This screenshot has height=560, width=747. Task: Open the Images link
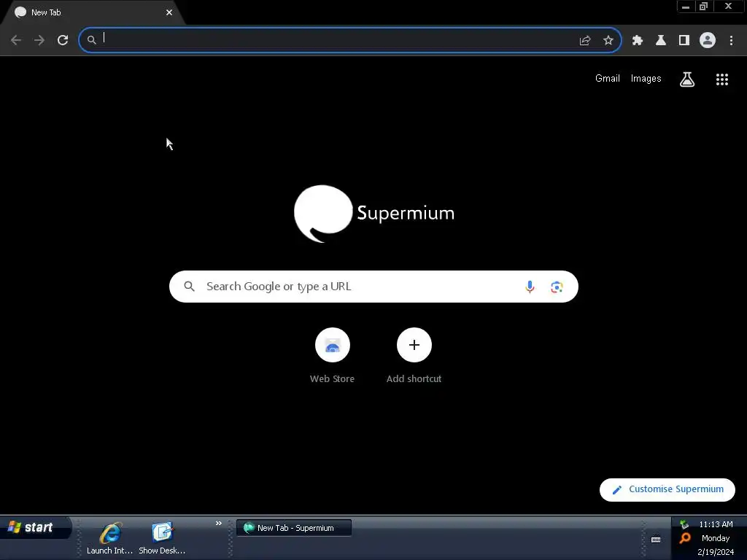click(646, 79)
